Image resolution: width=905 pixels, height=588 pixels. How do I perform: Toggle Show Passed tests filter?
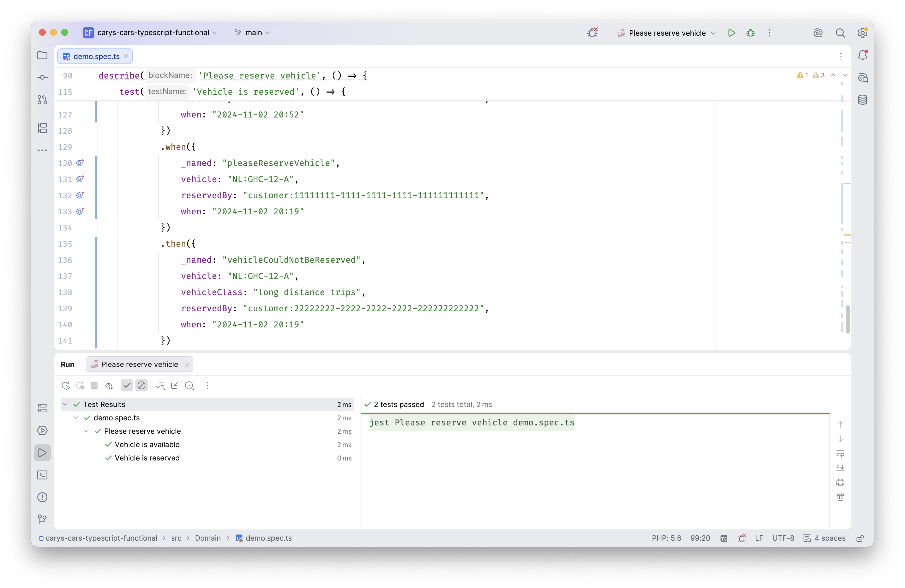[127, 386]
